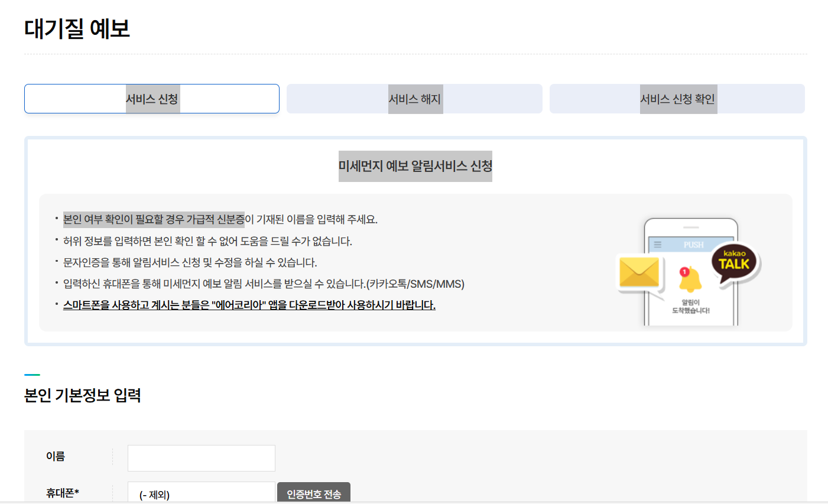Click the 이름 name input field
This screenshot has height=504, width=828.
(x=201, y=458)
